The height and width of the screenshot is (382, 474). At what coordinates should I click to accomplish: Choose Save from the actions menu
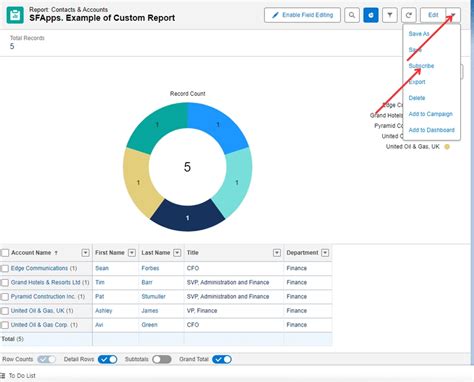pyautogui.click(x=415, y=50)
